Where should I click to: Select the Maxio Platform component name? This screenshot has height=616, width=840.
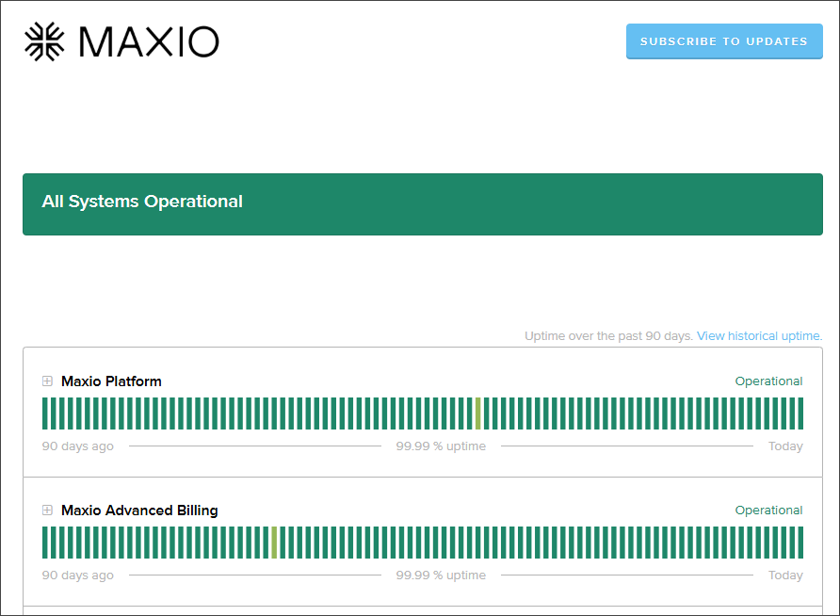111,381
